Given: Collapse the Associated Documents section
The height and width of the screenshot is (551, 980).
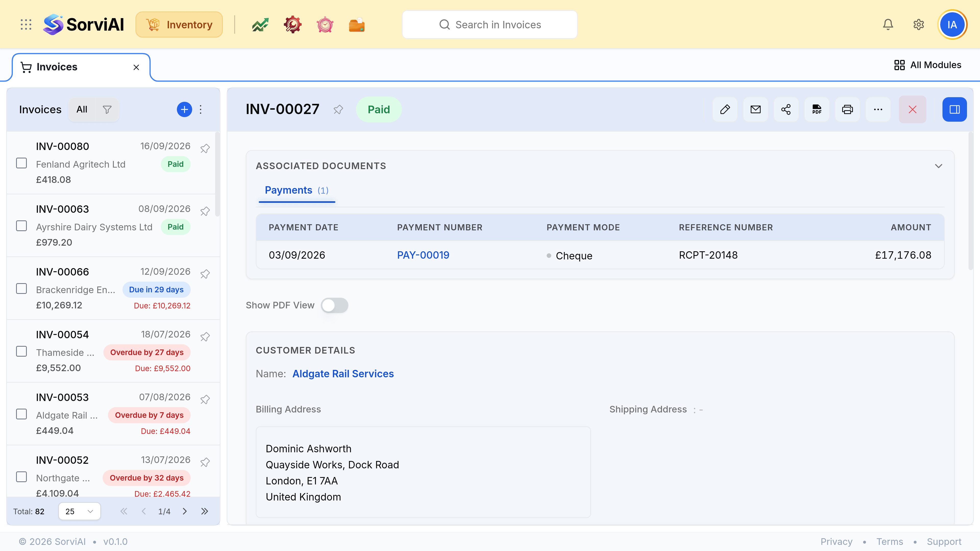Looking at the screenshot, I should pyautogui.click(x=939, y=166).
